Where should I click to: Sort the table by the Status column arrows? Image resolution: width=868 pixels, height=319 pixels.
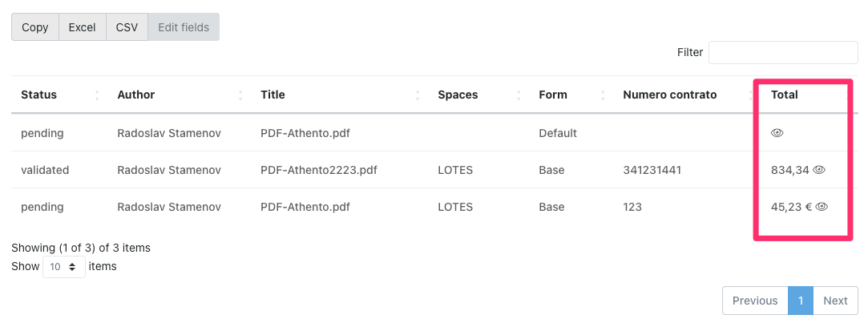(97, 95)
